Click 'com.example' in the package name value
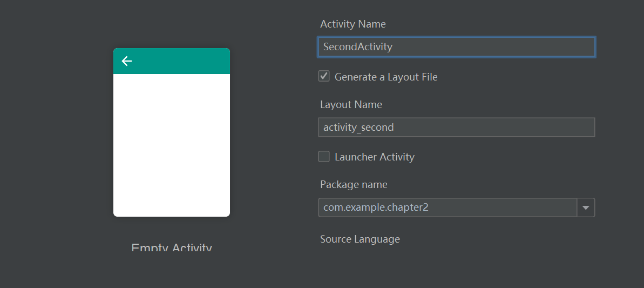The width and height of the screenshot is (644, 288). pos(354,207)
